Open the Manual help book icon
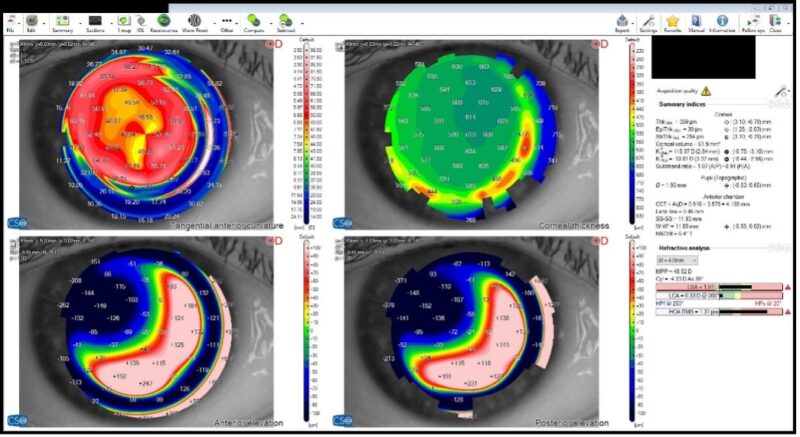 pyautogui.click(x=696, y=23)
